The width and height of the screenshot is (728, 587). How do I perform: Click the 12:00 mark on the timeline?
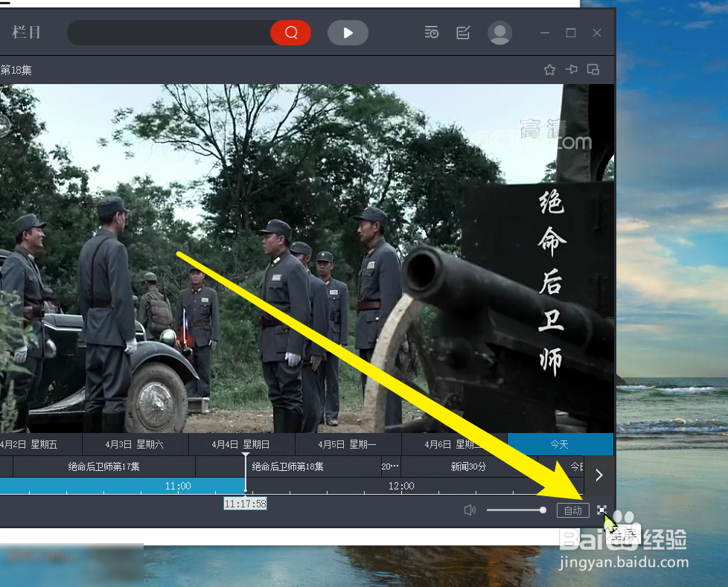pos(401,486)
